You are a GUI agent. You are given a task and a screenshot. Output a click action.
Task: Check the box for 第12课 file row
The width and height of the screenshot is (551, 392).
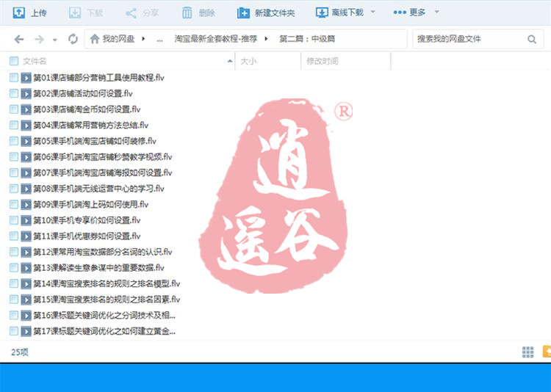point(14,252)
